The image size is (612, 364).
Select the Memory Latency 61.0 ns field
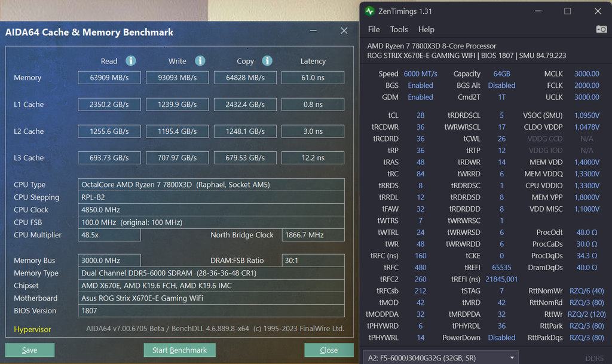coord(313,78)
